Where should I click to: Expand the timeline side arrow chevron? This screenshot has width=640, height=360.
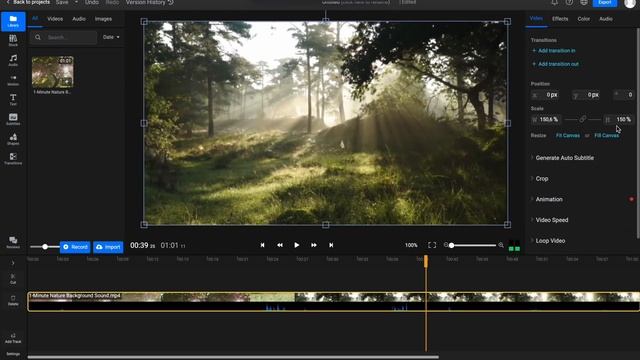pos(13,263)
